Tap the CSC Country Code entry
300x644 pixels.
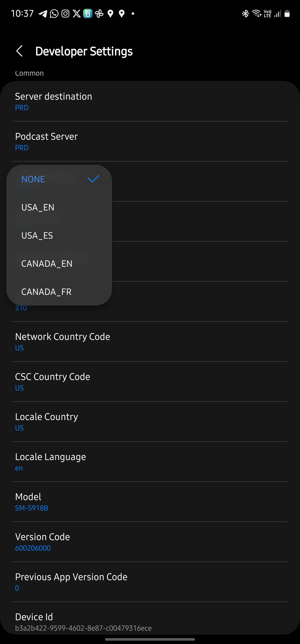[x=150, y=382]
